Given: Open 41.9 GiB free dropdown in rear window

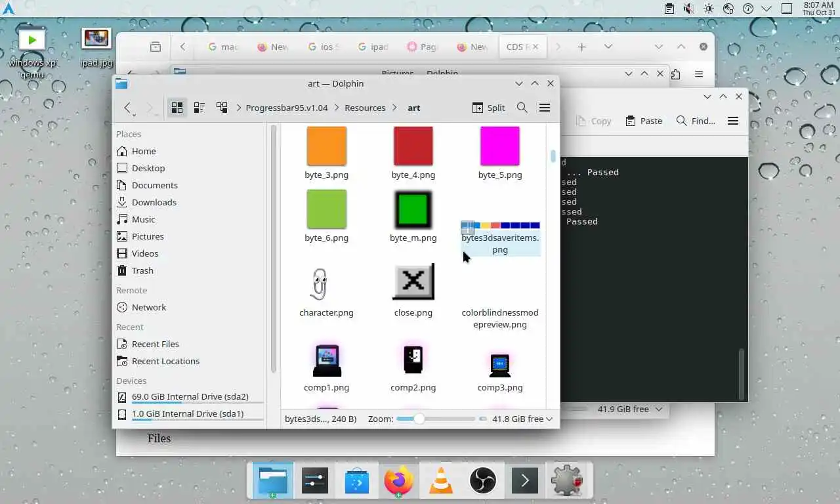Looking at the screenshot, I should click(x=629, y=409).
